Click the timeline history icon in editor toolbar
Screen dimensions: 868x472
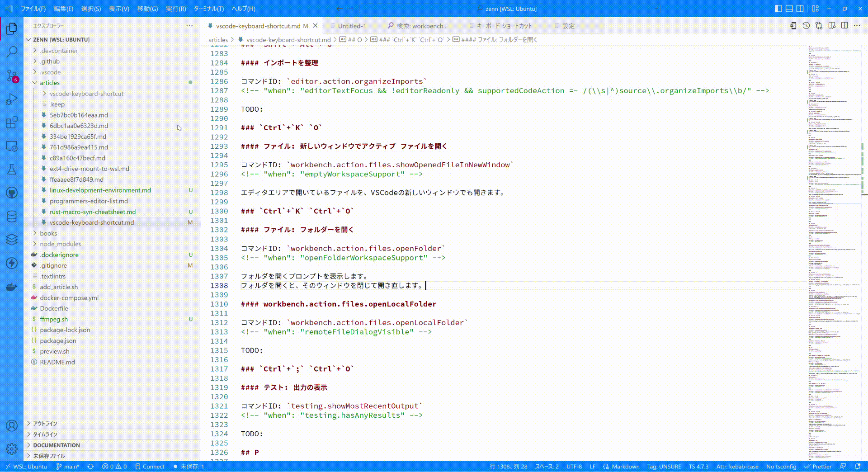tap(806, 26)
